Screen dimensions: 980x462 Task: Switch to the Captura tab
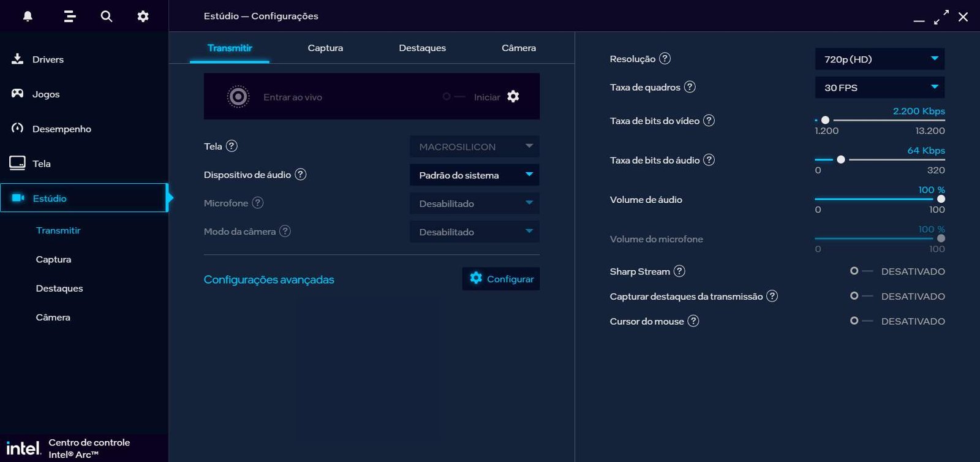[x=325, y=48]
